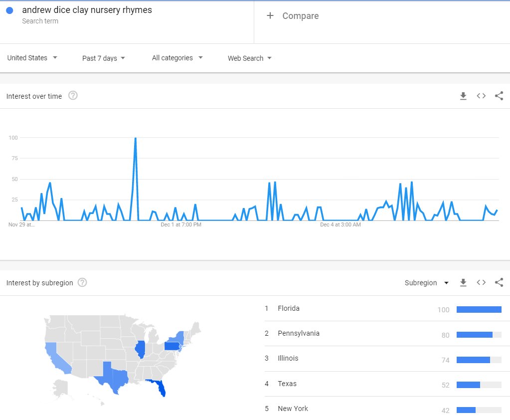
Task: Share the Interest by subregion card
Action: point(499,283)
